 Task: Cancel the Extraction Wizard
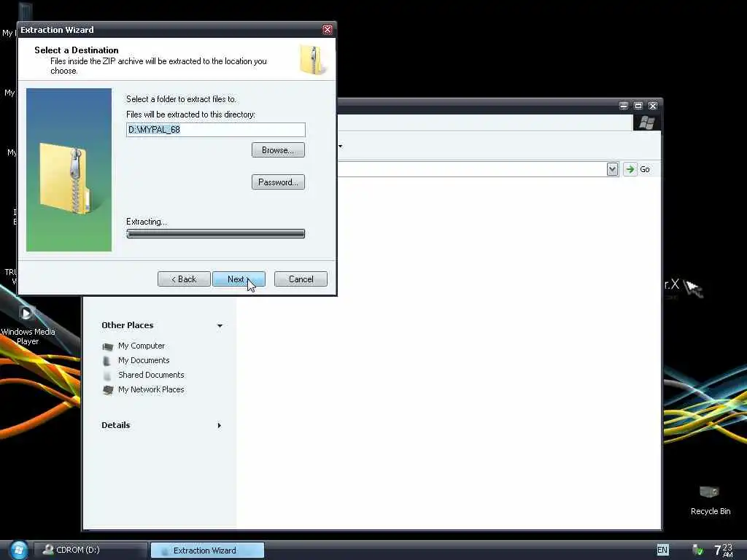(x=301, y=279)
